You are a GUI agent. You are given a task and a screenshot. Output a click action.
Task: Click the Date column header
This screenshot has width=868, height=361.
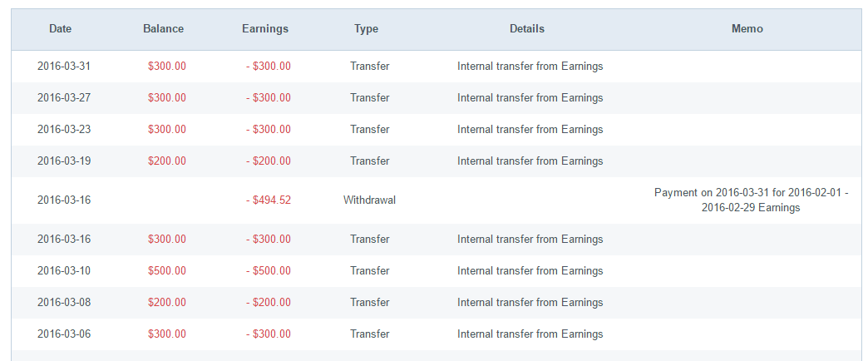click(x=61, y=29)
